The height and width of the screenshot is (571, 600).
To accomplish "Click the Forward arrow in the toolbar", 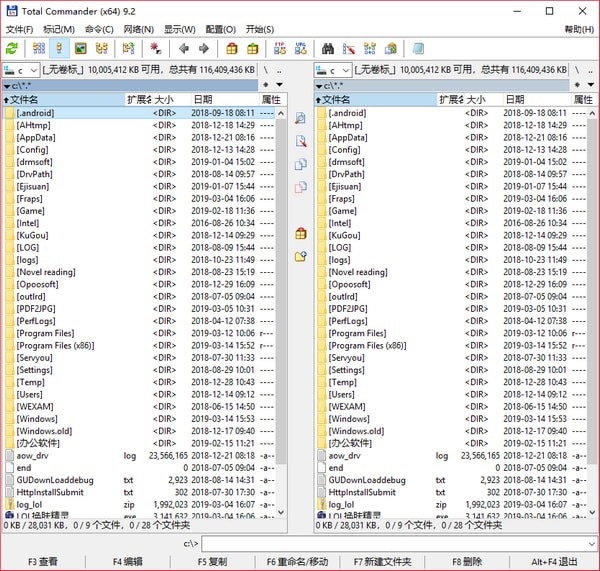I will click(204, 48).
